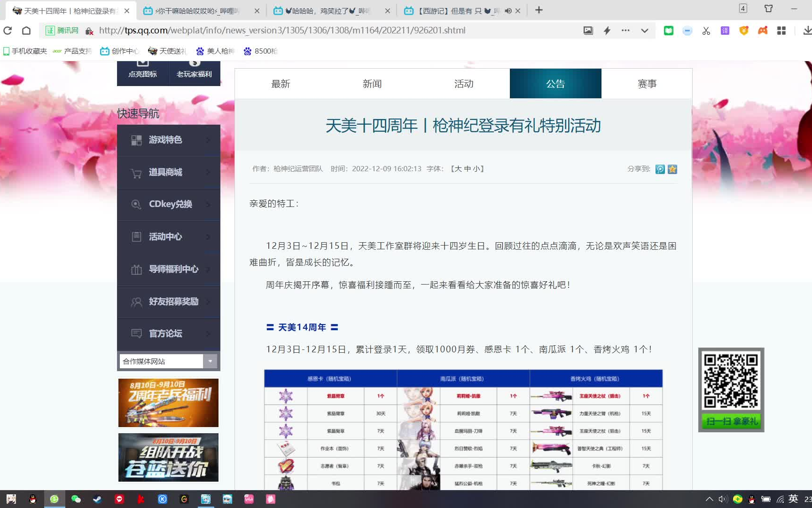Select the 赛事 tab

647,84
